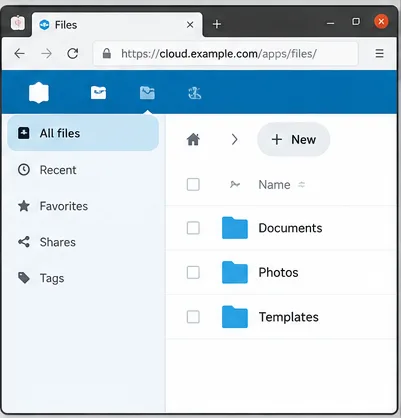Open a new browser tab
The height and width of the screenshot is (418, 401).
pos(217,24)
